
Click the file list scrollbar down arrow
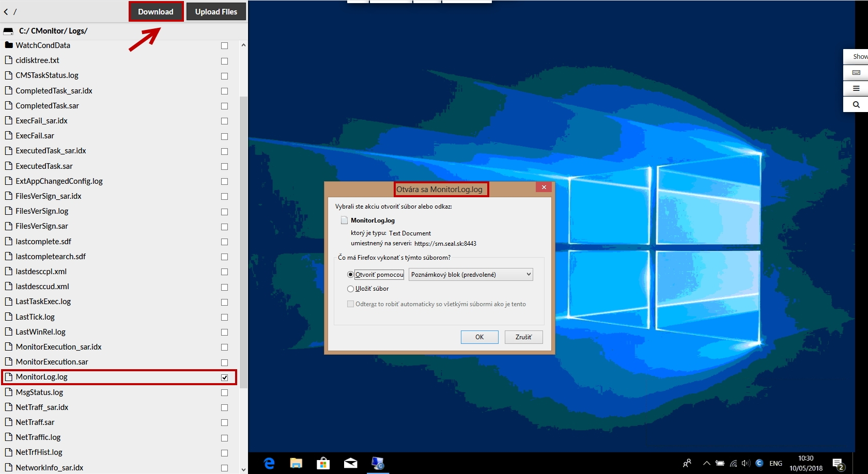243,469
